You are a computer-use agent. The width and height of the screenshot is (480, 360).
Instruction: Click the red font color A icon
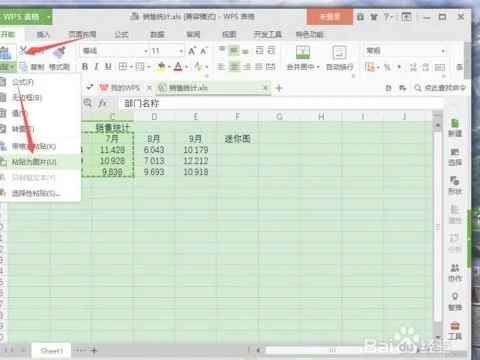(x=178, y=67)
